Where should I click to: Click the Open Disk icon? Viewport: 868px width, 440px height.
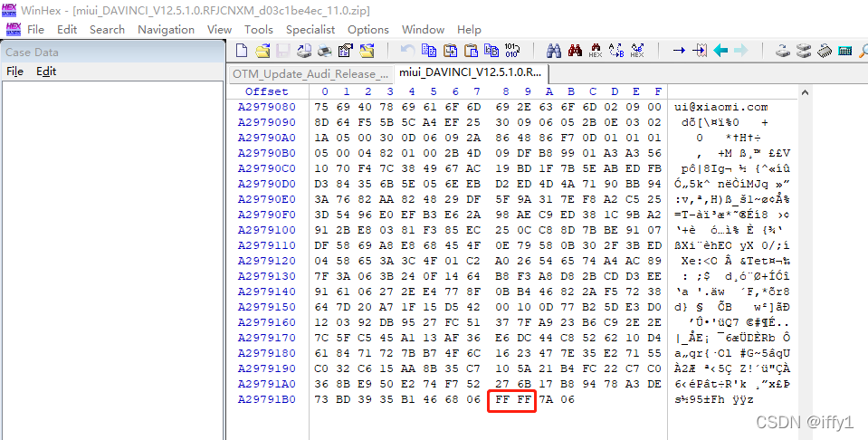point(782,51)
